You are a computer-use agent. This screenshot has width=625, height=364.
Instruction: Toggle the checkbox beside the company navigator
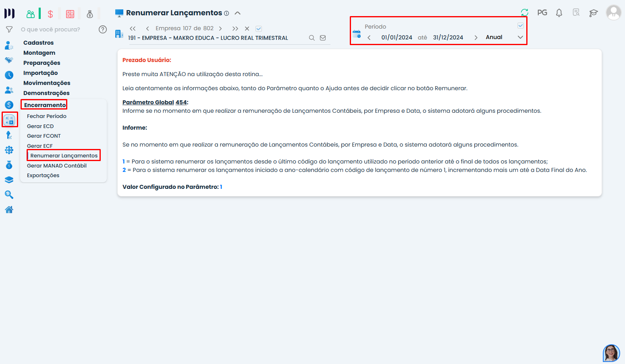coord(259,29)
